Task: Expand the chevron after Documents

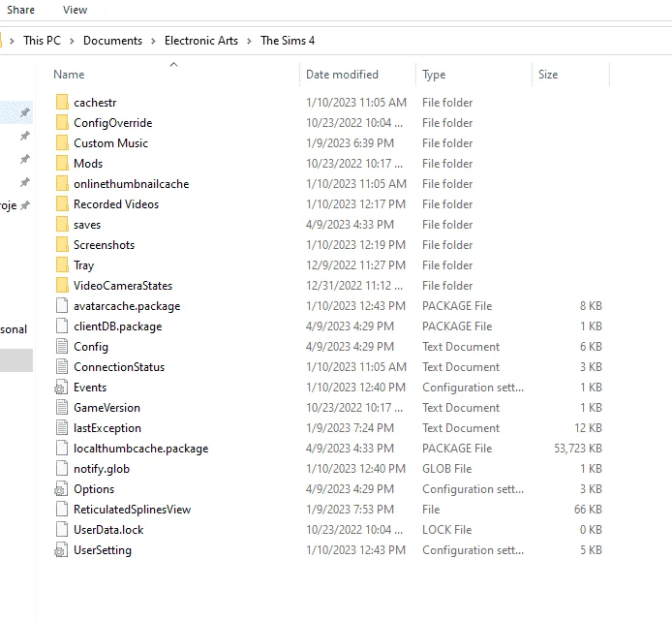Action: 153,41
